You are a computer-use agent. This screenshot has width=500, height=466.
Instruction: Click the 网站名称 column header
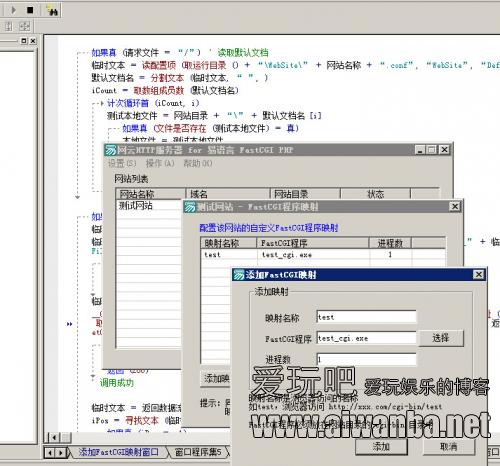151,194
